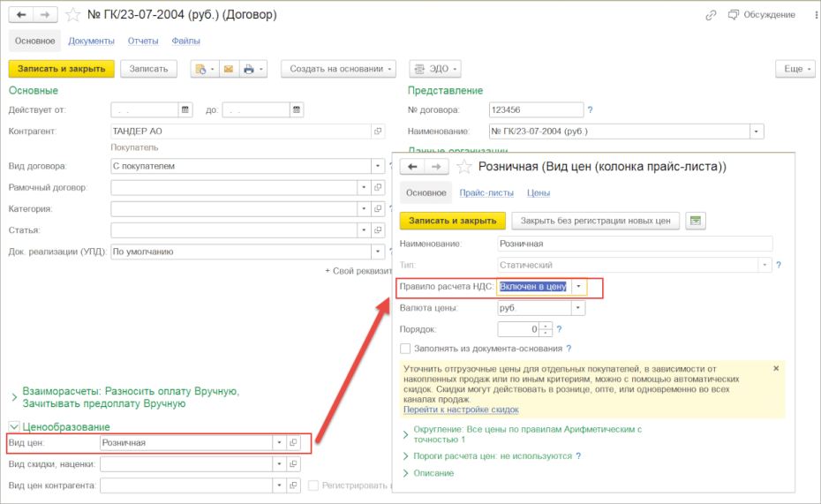
Task: Add contract to favorites star icon
Action: (72, 15)
